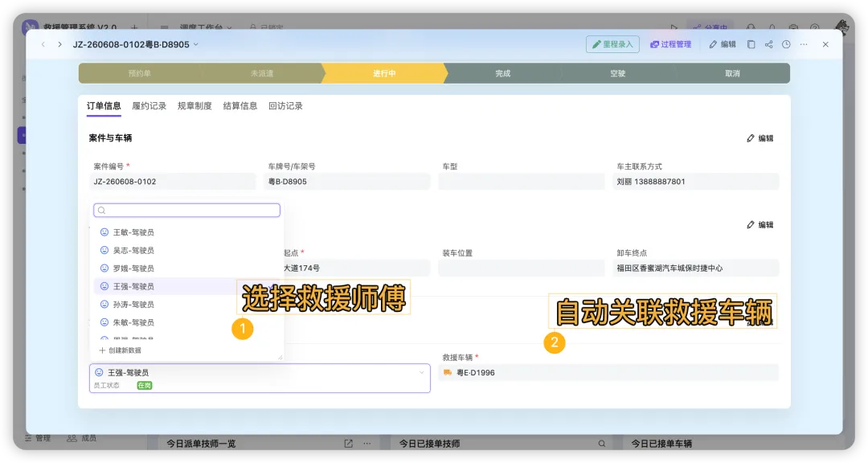
Task: Close the record detail dialog
Action: coord(825,44)
